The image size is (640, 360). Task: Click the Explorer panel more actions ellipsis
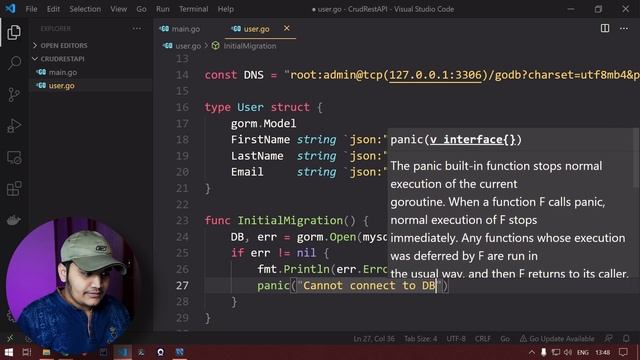[137, 29]
